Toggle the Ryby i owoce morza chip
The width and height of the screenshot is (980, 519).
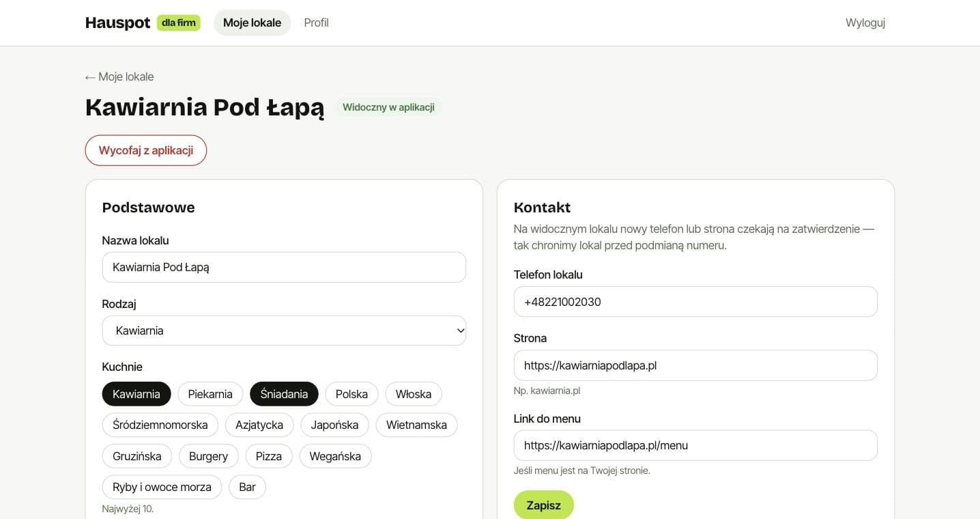(x=162, y=487)
